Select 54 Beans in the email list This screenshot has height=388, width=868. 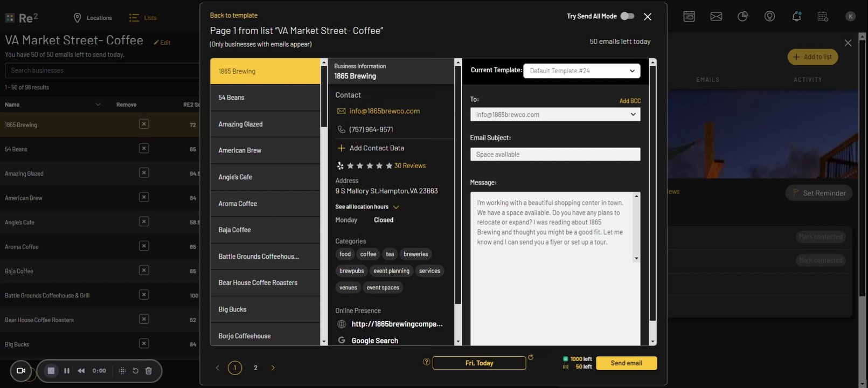[265, 98]
